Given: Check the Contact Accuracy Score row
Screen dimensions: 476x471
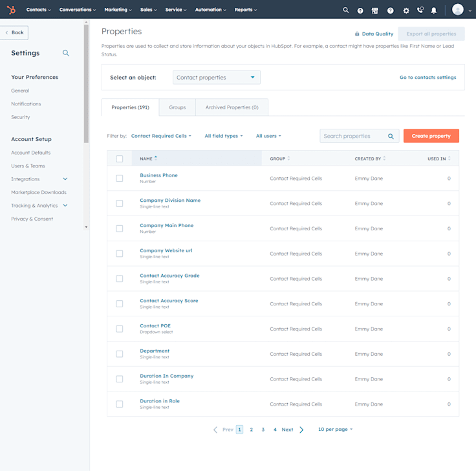Looking at the screenshot, I should tap(119, 303).
